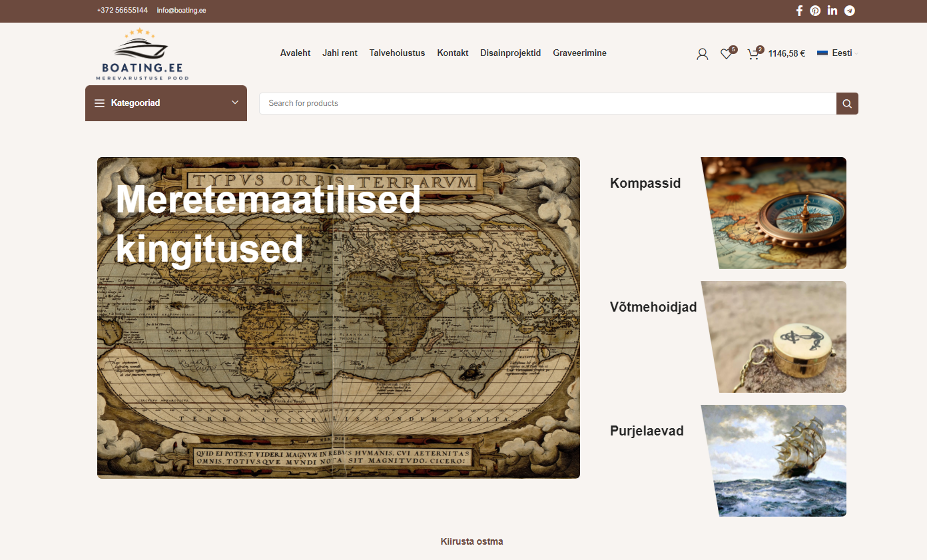Click the search magnifier button
Image resolution: width=927 pixels, height=560 pixels.
pyautogui.click(x=847, y=103)
